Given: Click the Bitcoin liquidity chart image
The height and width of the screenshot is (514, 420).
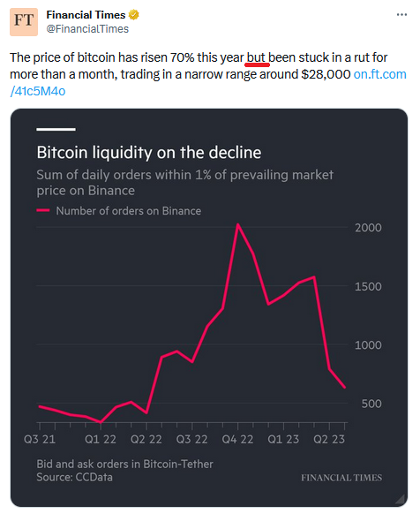Looking at the screenshot, I should click(209, 308).
